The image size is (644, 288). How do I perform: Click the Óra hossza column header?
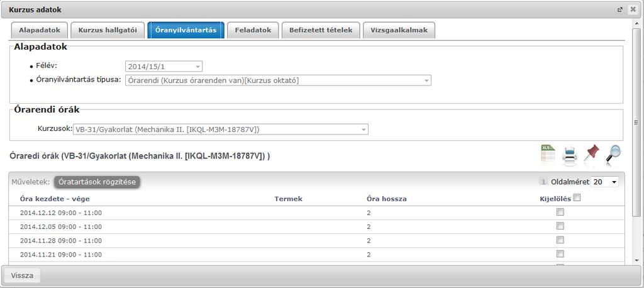[x=387, y=199]
